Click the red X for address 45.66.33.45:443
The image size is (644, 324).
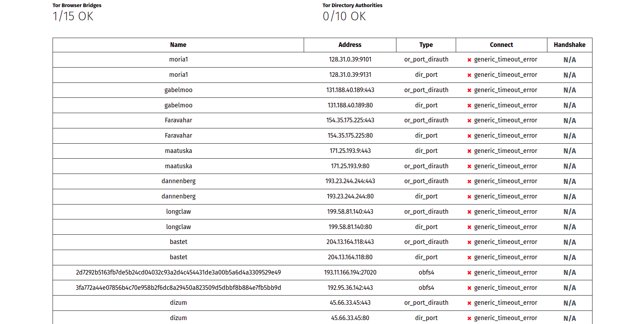pyautogui.click(x=469, y=303)
